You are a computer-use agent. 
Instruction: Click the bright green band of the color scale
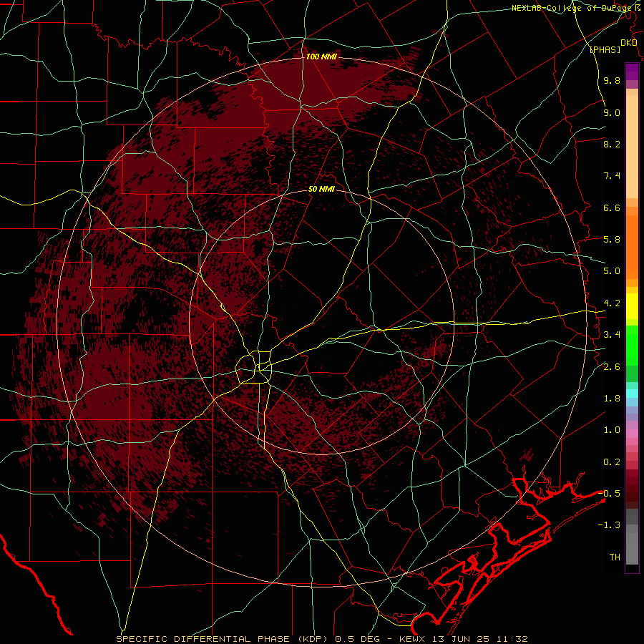632,346
